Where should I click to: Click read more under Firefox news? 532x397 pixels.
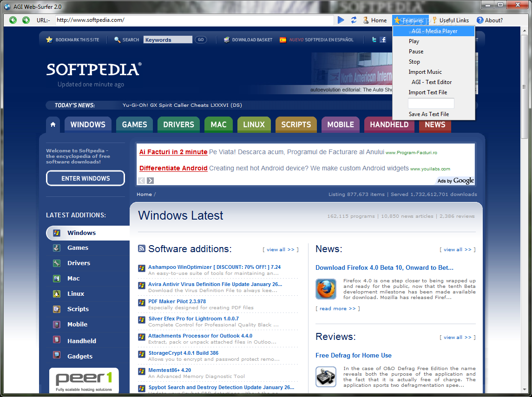(x=338, y=308)
